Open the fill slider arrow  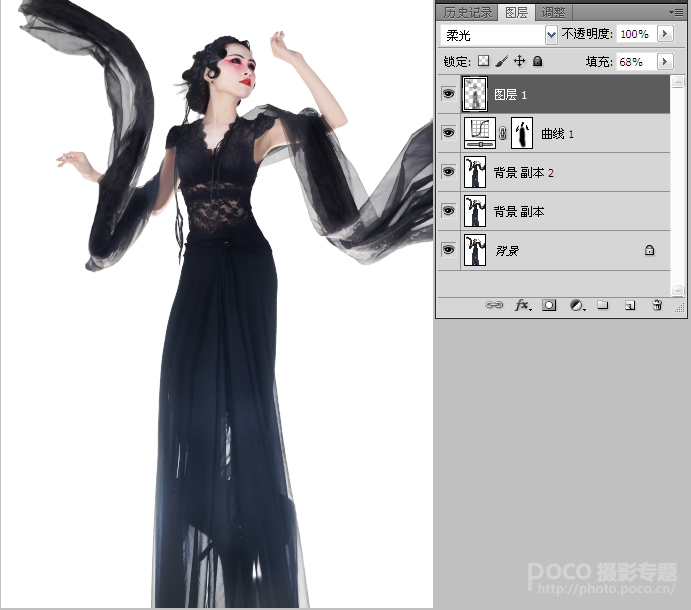(665, 61)
